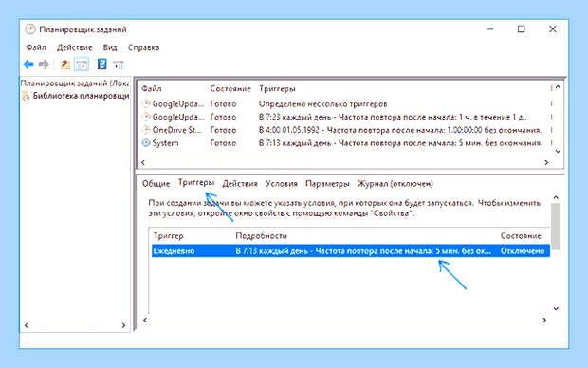Switch to the Общие tab
Image resolution: width=588 pixels, height=368 pixels.
pyautogui.click(x=156, y=184)
